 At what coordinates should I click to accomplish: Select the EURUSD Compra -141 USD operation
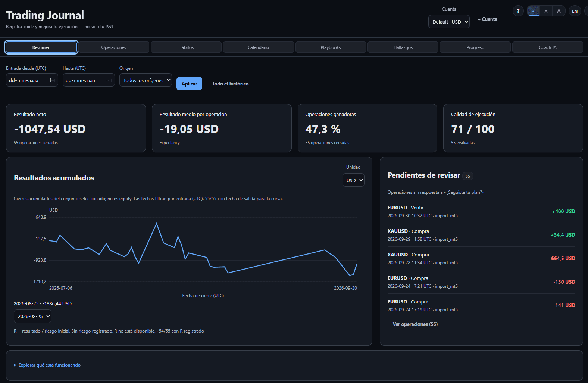click(481, 305)
